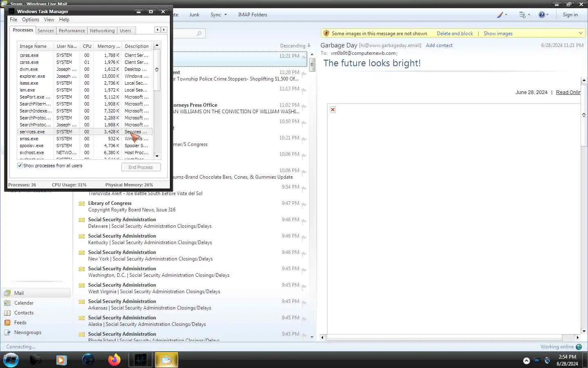Click the Read Online link in the message
The height and width of the screenshot is (368, 588).
[x=568, y=92]
